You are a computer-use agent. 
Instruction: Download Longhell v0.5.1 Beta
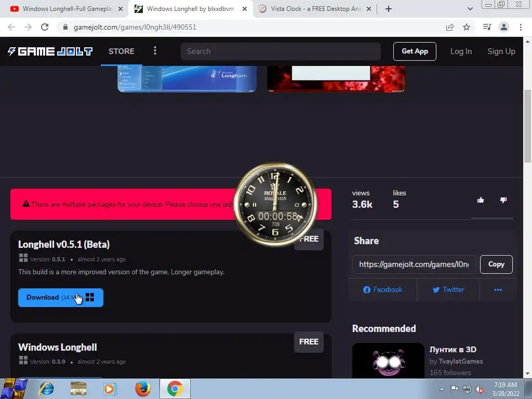click(61, 298)
